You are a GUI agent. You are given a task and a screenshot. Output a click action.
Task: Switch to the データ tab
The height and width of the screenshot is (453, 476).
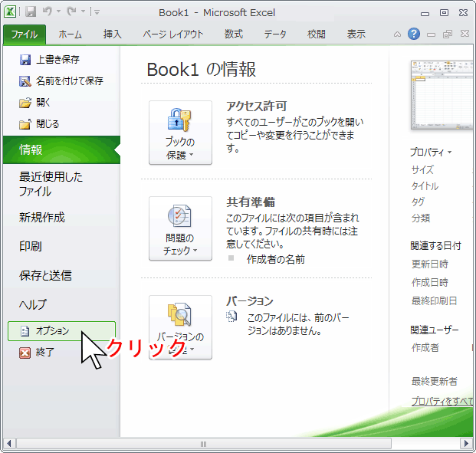[275, 34]
